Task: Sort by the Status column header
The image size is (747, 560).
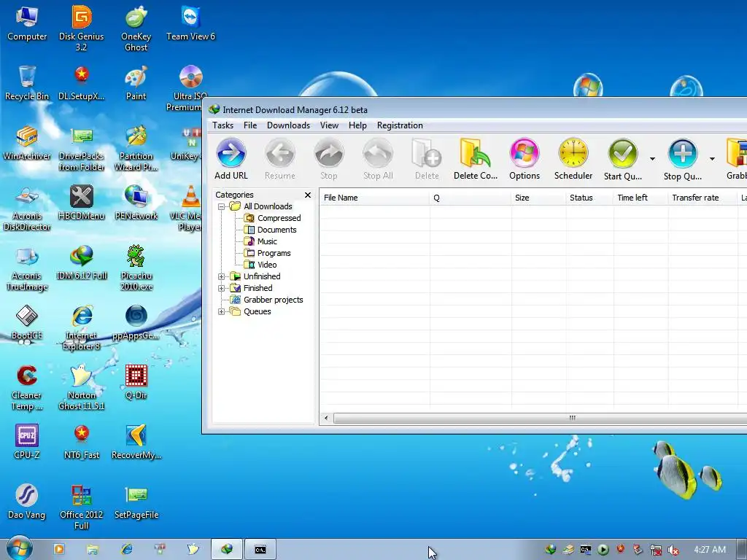Action: [589, 198]
